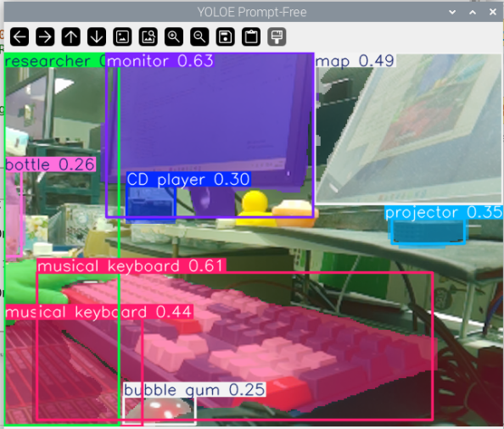Select the 'CD player 0.30' label

pyautogui.click(x=188, y=179)
